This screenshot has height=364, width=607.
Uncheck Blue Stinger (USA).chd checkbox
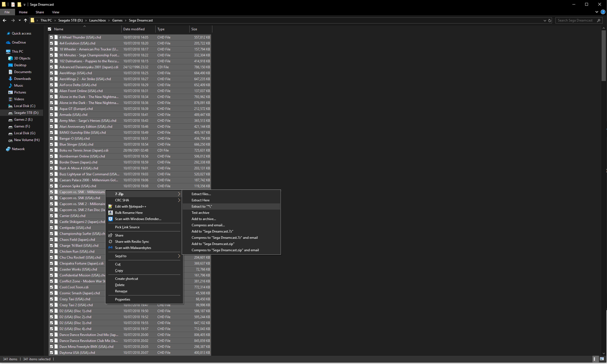(x=51, y=144)
